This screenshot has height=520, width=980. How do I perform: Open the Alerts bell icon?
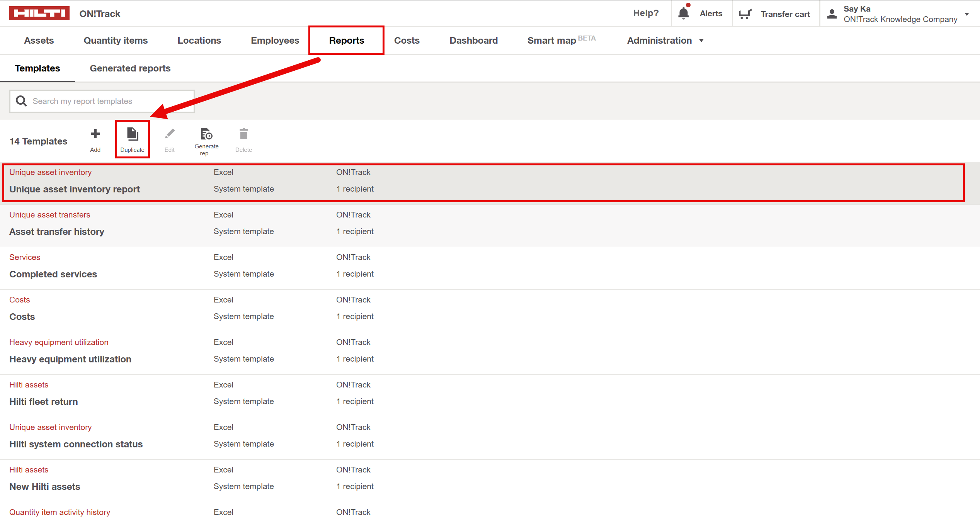(x=684, y=14)
